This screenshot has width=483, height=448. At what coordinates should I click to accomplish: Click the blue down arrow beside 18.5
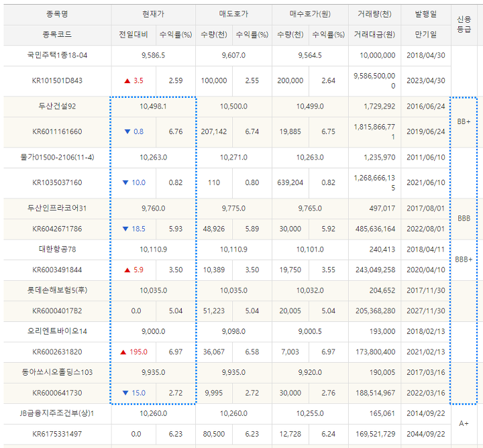[125, 229]
